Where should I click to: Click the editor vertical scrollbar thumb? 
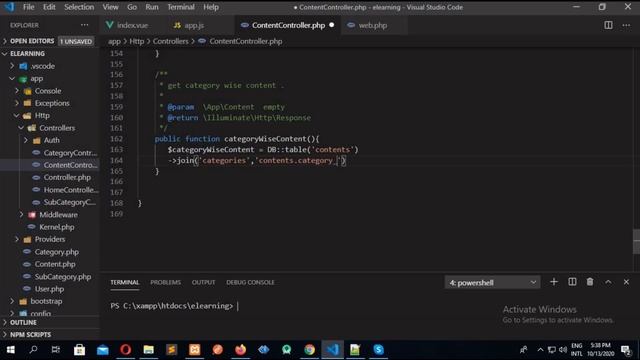pos(636,242)
